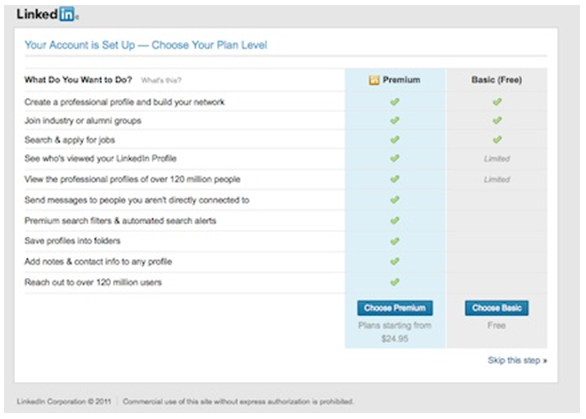The image size is (586, 419).
Task: Click the LinkedIn logo
Action: [47, 15]
